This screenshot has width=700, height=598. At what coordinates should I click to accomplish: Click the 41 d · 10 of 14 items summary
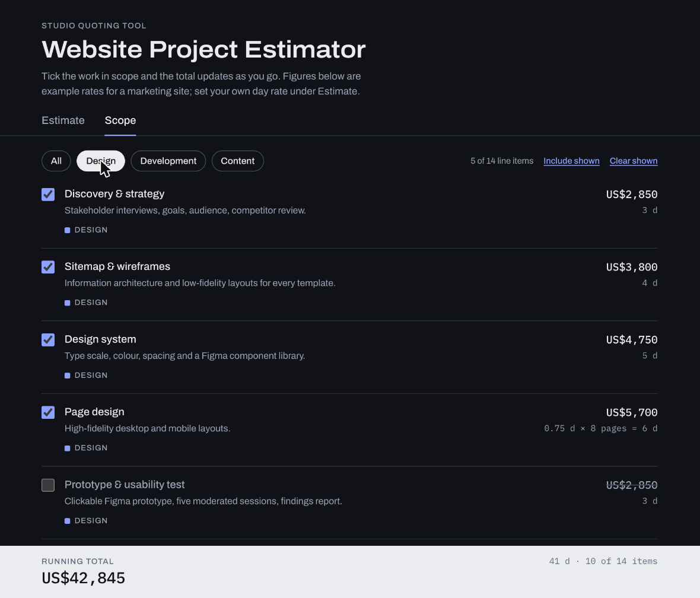coord(603,561)
